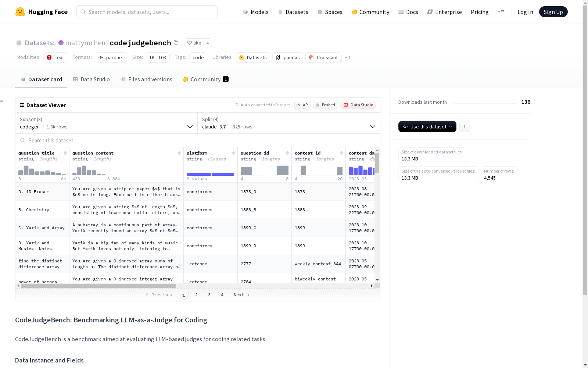Click the 'B. Chemistry' title cell
The height and width of the screenshot is (368, 588).
pos(42,210)
